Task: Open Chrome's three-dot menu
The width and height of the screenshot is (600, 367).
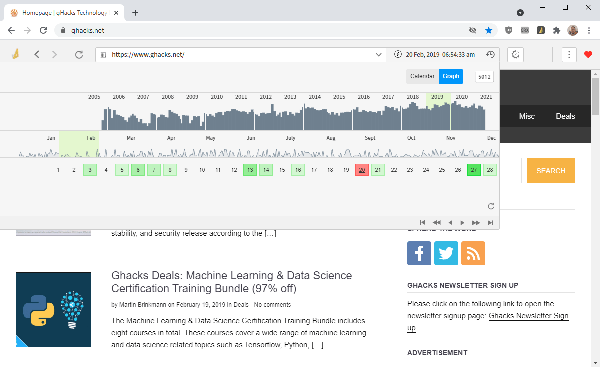Action: (x=589, y=30)
